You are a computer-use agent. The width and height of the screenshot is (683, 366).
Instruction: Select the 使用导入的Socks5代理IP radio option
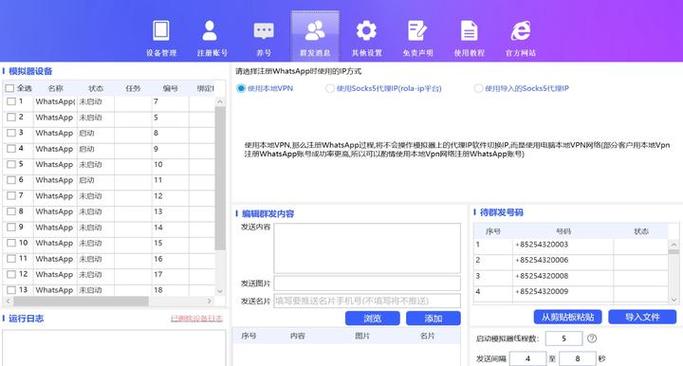pos(478,88)
